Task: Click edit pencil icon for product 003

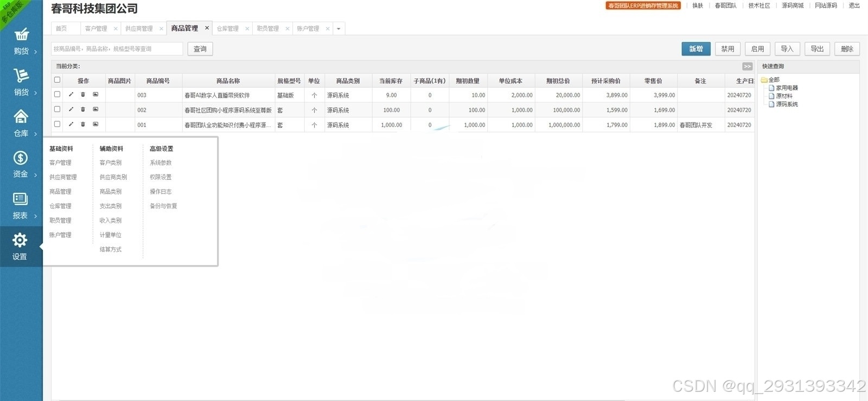Action: click(71, 95)
